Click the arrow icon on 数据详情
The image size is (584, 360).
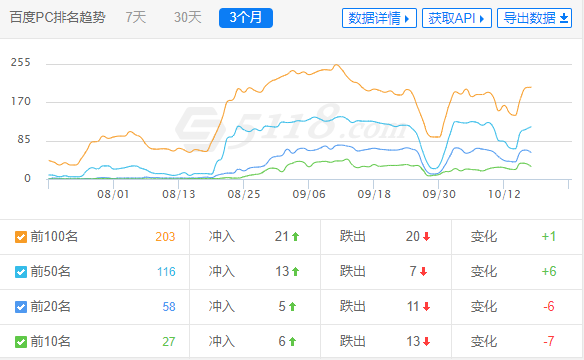pyautogui.click(x=407, y=19)
